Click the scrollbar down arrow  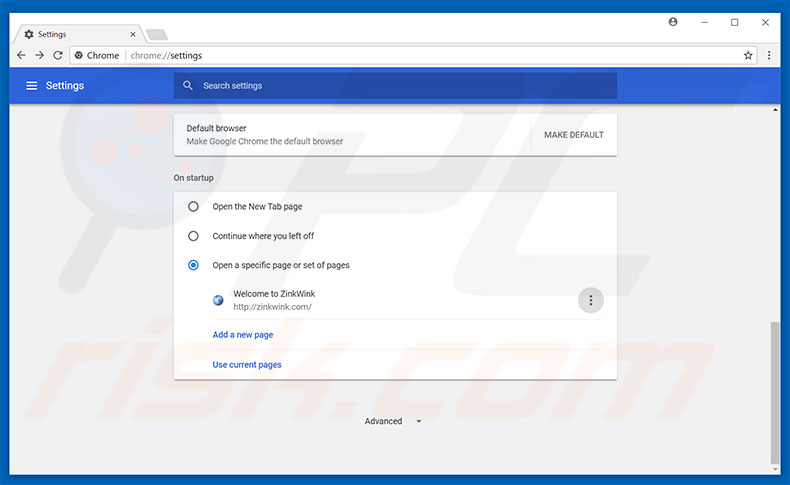click(775, 469)
